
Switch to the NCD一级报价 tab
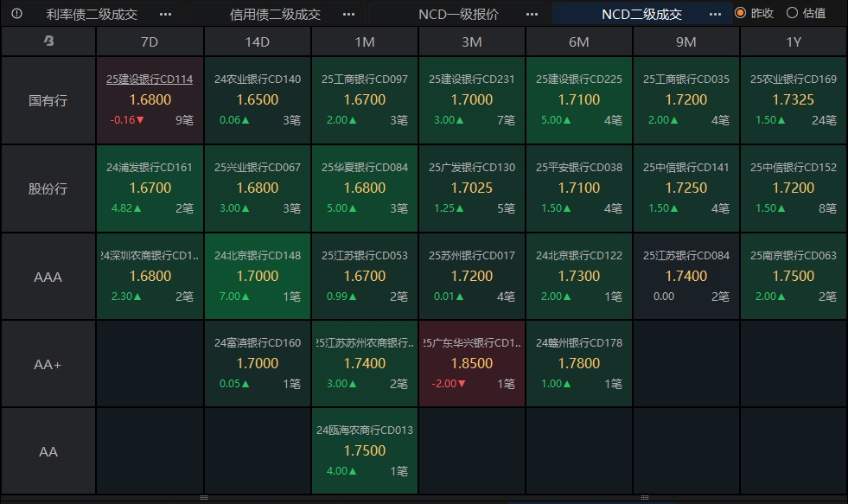(x=459, y=14)
